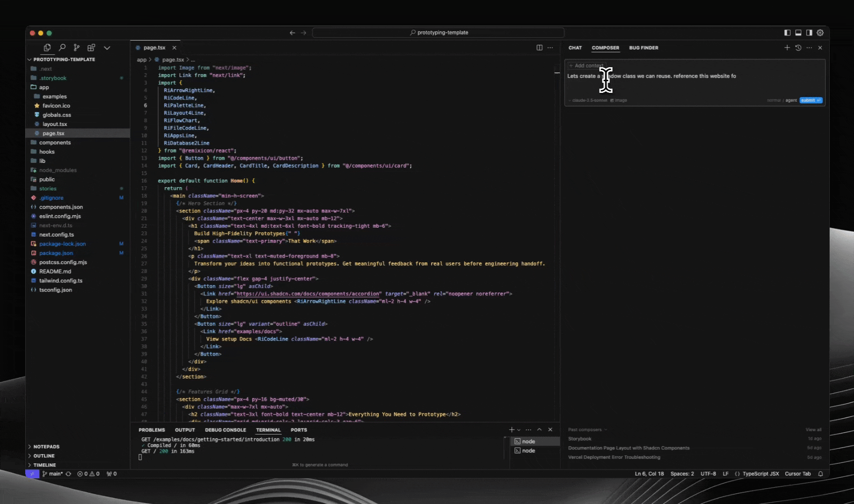Viewport: 854px width, 504px height.
Task: Start a new composer with plus icon
Action: click(x=787, y=48)
